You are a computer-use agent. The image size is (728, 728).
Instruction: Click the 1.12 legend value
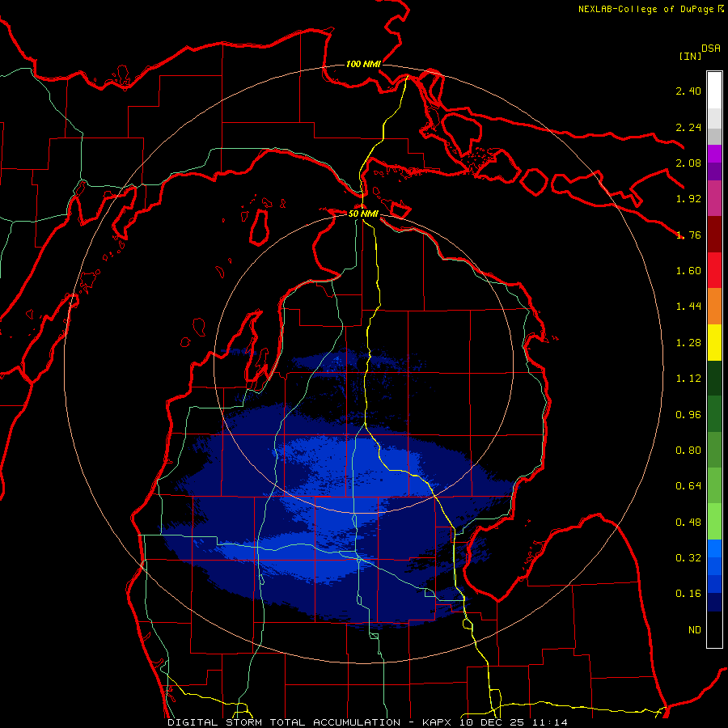point(688,379)
